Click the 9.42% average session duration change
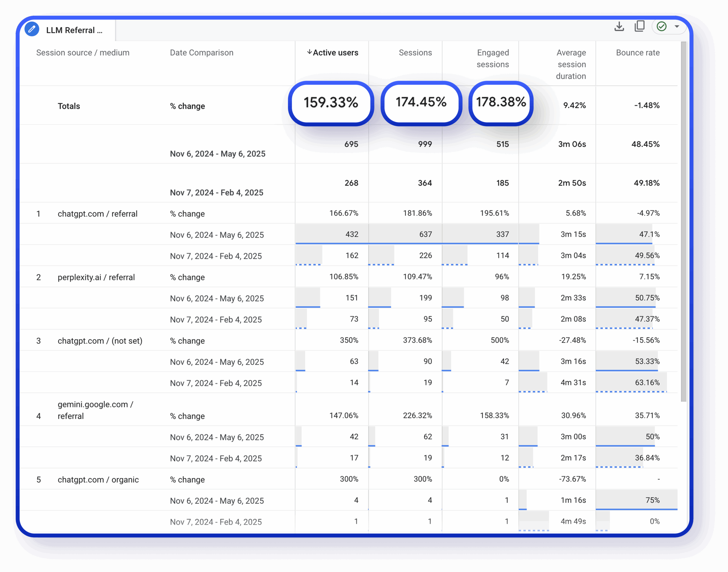This screenshot has height=572, width=728. tap(574, 105)
